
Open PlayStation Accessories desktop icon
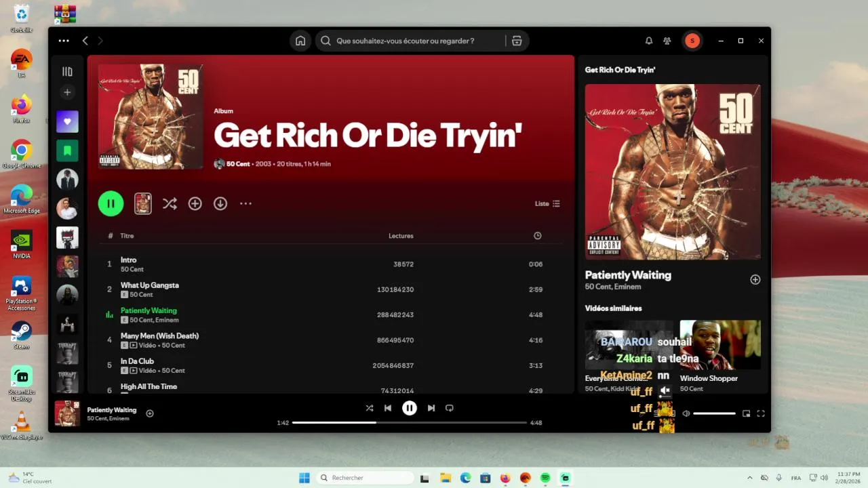pos(22,293)
